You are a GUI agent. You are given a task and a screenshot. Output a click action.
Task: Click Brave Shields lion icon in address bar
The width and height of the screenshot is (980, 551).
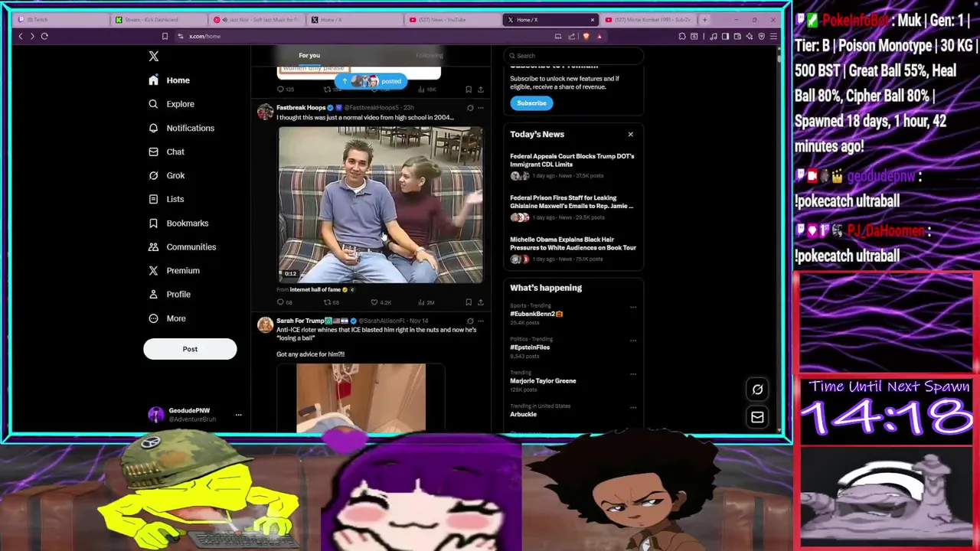pos(586,36)
